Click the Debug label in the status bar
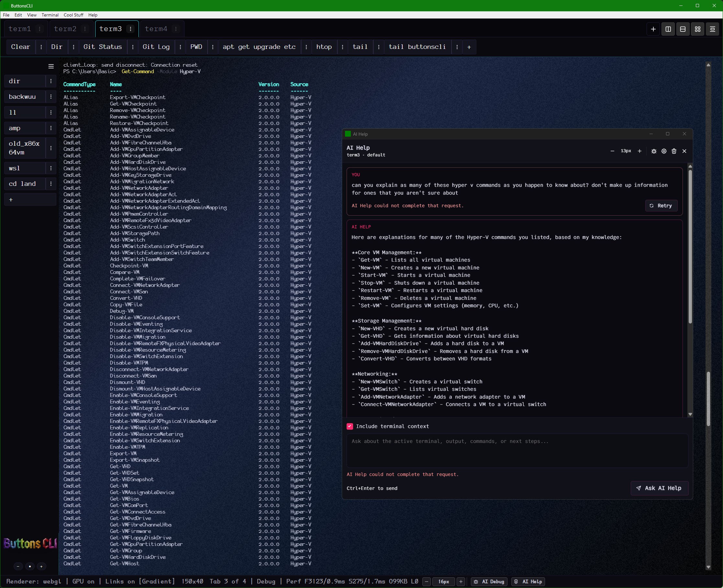 pos(266,582)
